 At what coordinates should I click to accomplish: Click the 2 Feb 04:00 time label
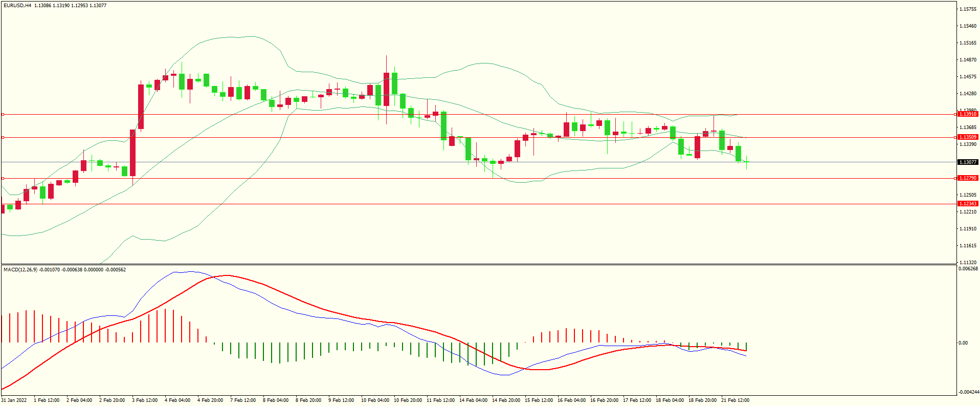(79, 400)
